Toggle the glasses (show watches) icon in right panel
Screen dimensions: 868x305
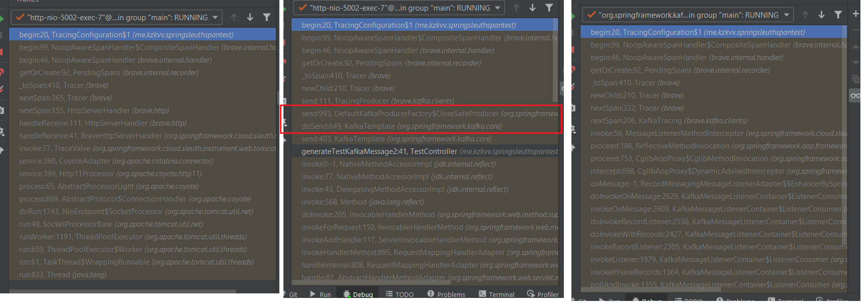coord(855,95)
